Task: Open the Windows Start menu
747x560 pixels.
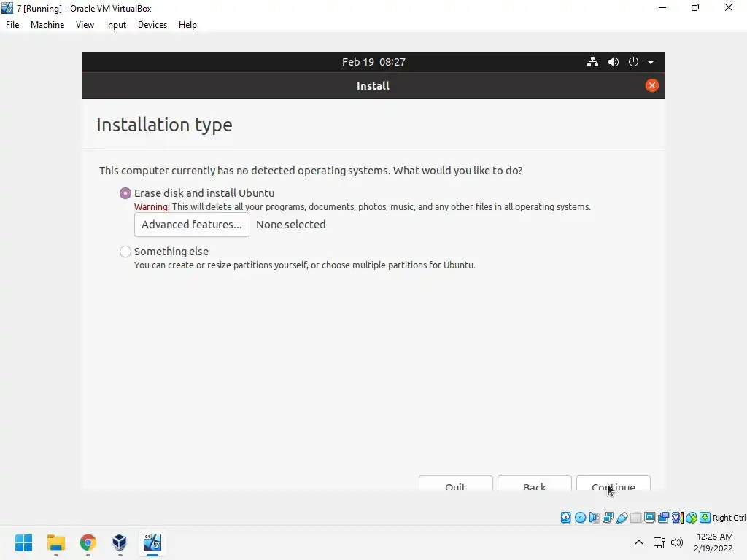Action: pyautogui.click(x=24, y=542)
